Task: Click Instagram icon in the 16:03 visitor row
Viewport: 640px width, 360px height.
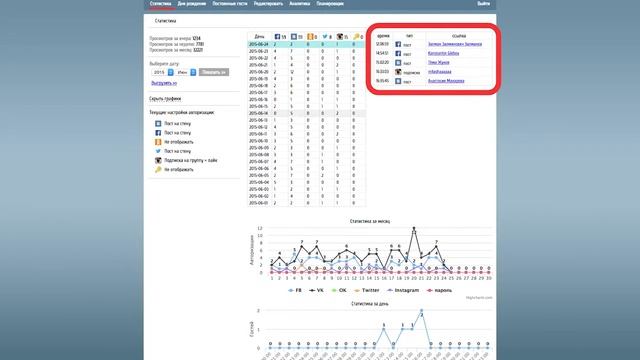Action: click(398, 72)
